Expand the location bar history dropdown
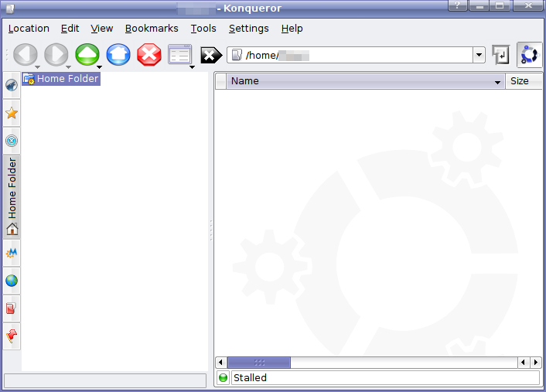 (x=479, y=56)
